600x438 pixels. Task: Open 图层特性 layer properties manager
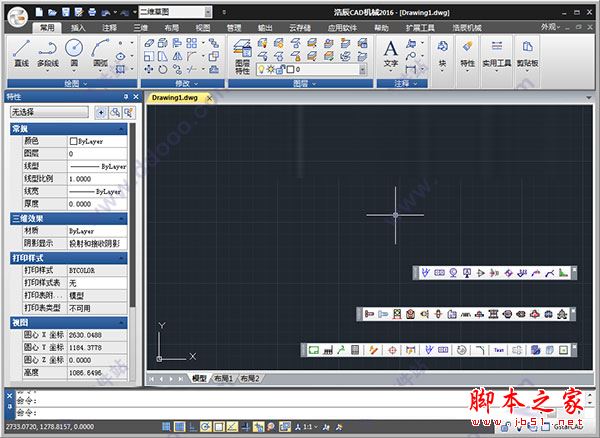point(242,56)
